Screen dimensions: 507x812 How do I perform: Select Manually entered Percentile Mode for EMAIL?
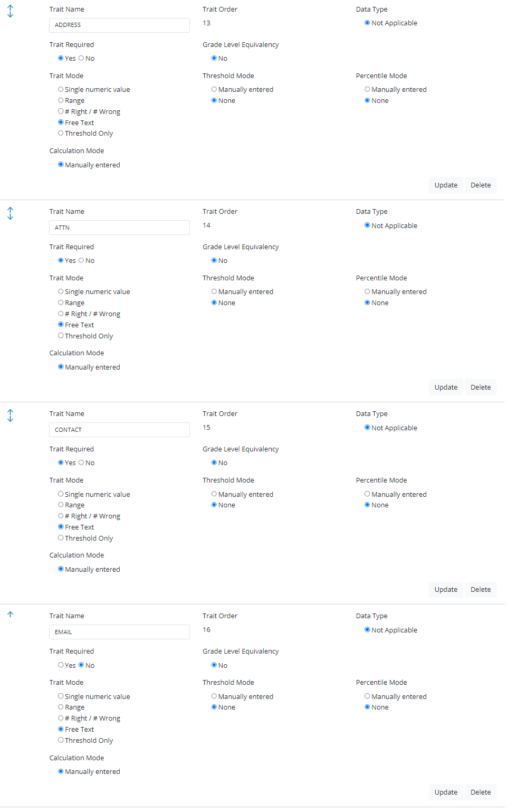pos(367,696)
